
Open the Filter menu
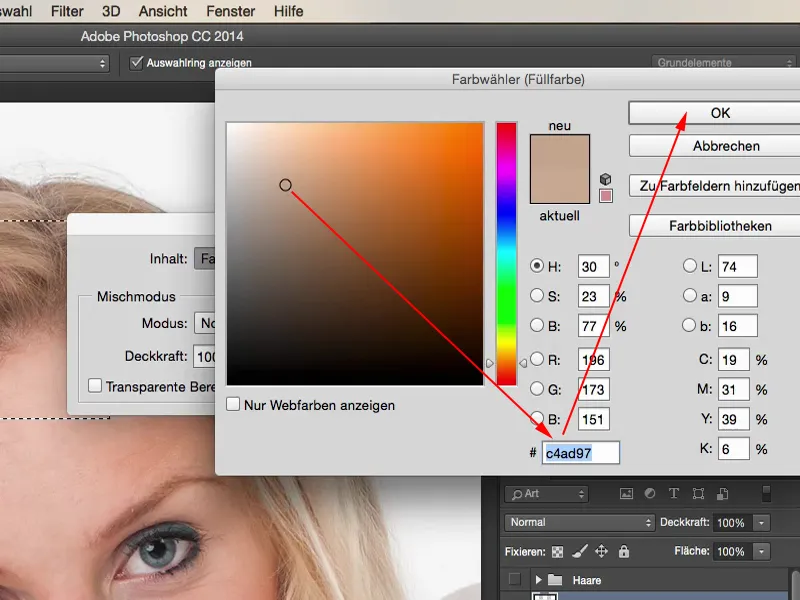point(67,11)
